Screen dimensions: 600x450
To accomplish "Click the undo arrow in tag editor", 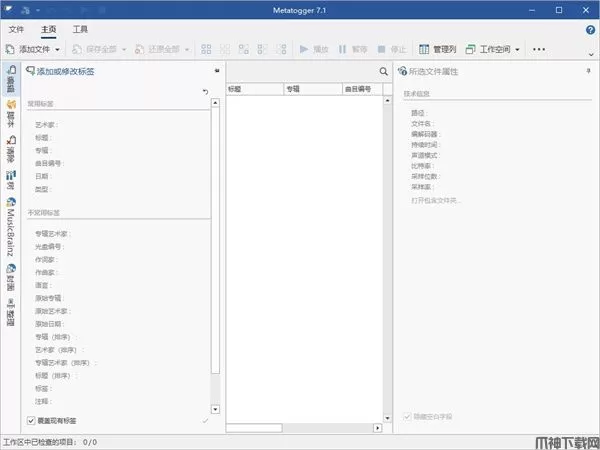I will click(x=205, y=92).
